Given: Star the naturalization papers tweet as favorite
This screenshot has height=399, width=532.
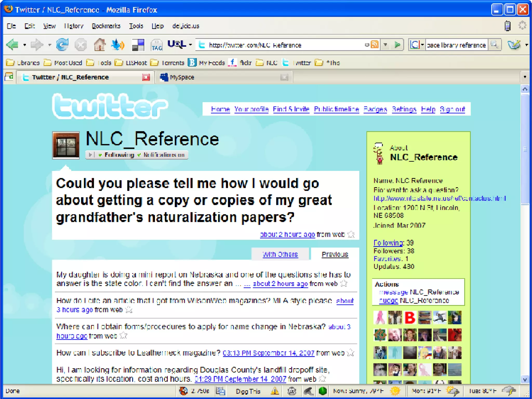Looking at the screenshot, I should 351,235.
